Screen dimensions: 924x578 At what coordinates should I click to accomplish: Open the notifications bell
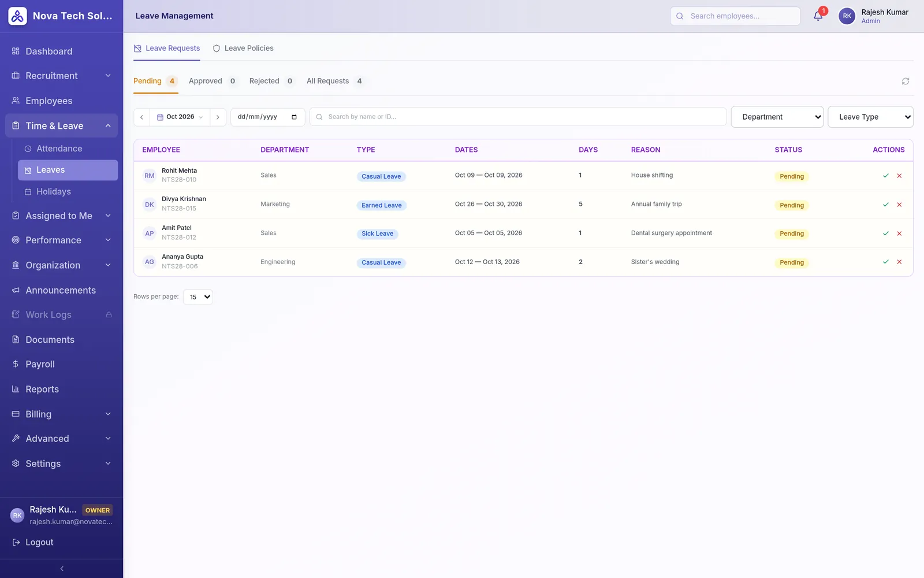[x=818, y=16]
